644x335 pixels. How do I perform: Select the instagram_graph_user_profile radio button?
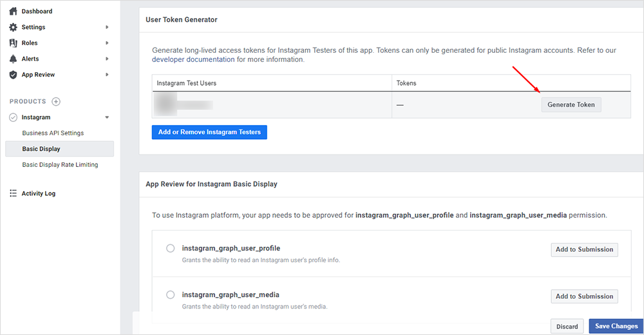pos(171,248)
